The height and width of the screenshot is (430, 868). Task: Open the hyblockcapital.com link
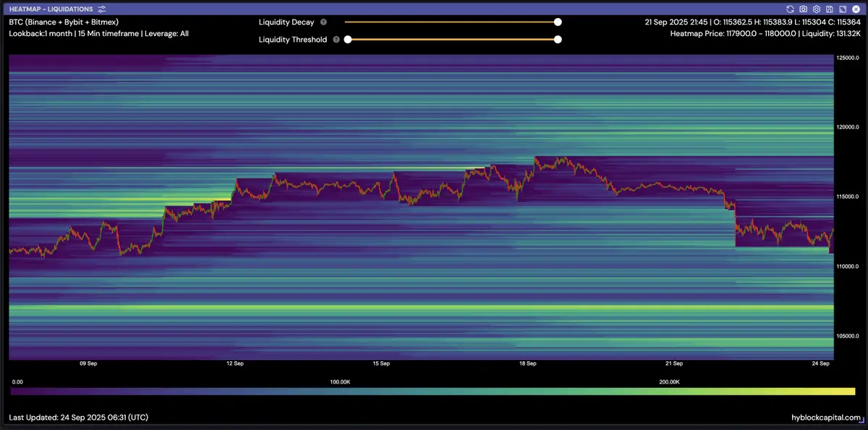click(x=826, y=418)
